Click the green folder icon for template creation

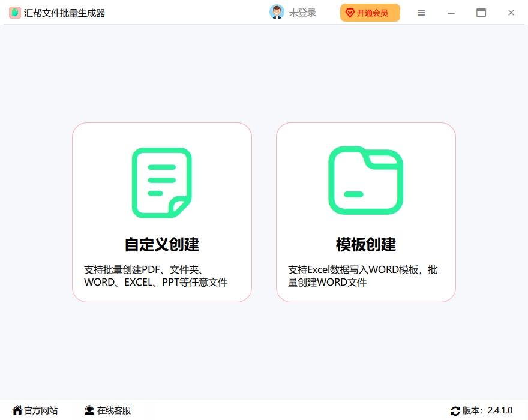[365, 181]
